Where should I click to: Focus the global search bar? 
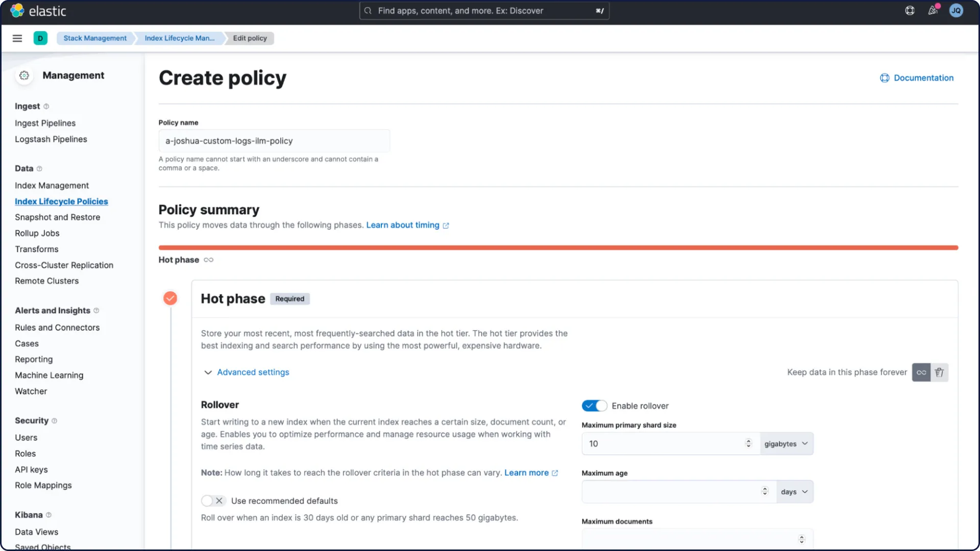(484, 11)
